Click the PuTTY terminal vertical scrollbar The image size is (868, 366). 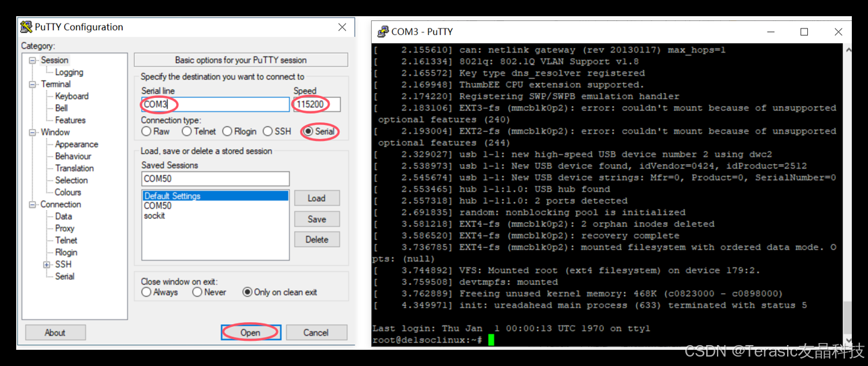pyautogui.click(x=848, y=195)
